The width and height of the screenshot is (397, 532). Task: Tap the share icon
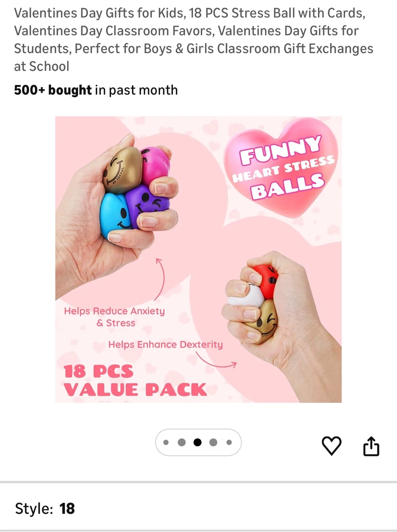371,446
